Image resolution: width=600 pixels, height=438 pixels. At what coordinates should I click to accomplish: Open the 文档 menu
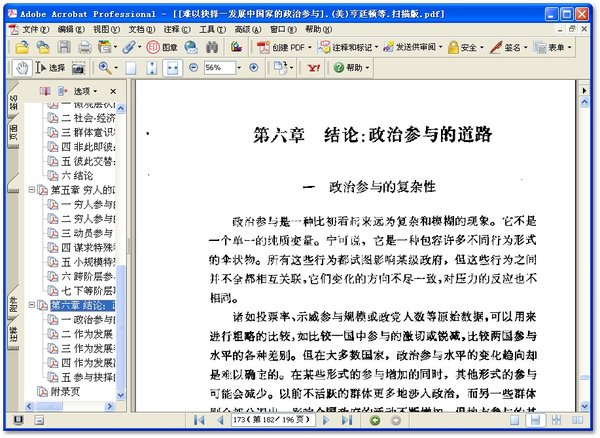[x=142, y=29]
